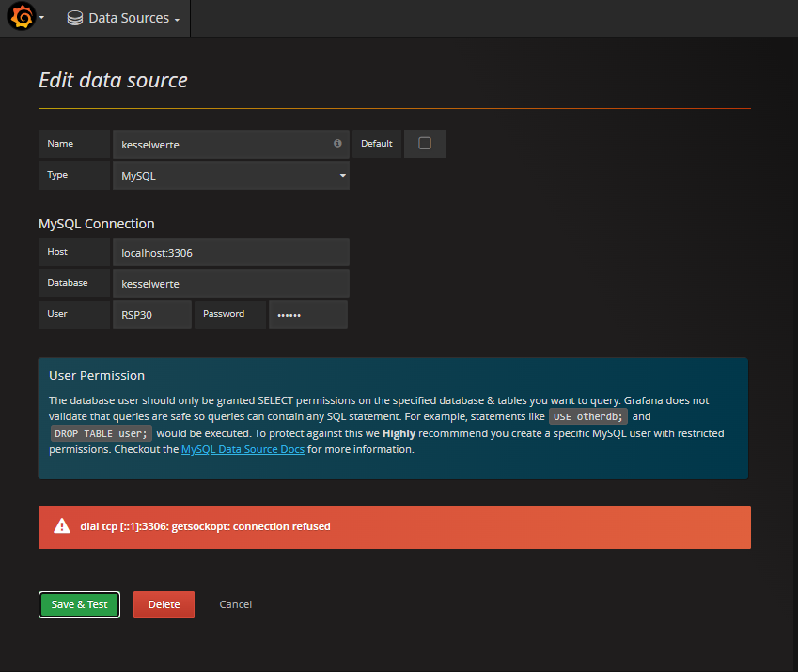The image size is (798, 672).
Task: Focus the Name field containing kesselwerte
Action: tap(221, 145)
